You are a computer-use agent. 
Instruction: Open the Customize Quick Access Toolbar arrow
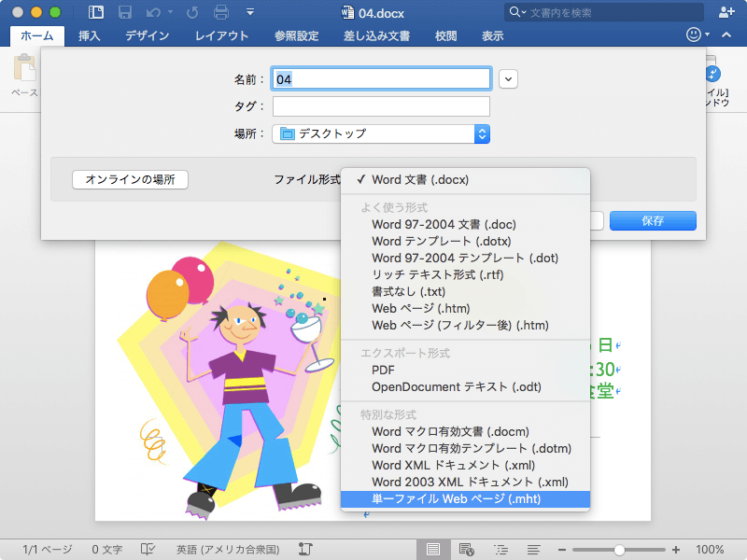[x=250, y=12]
